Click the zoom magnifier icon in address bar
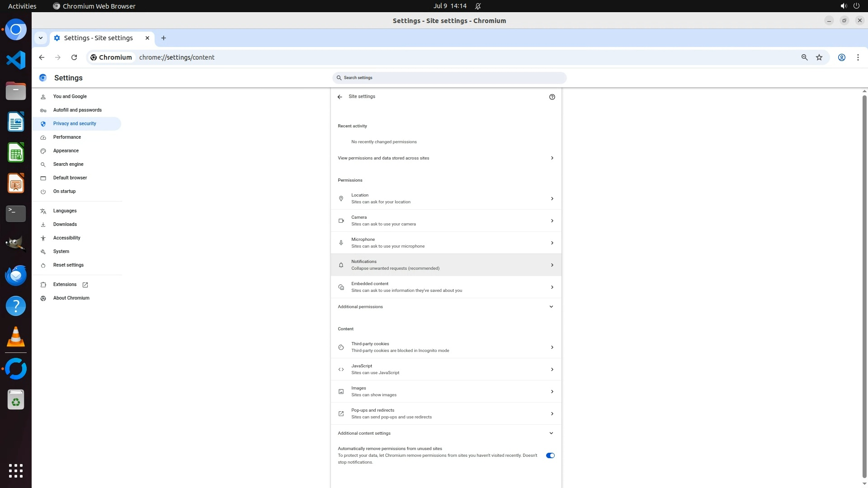868x488 pixels. point(804,57)
